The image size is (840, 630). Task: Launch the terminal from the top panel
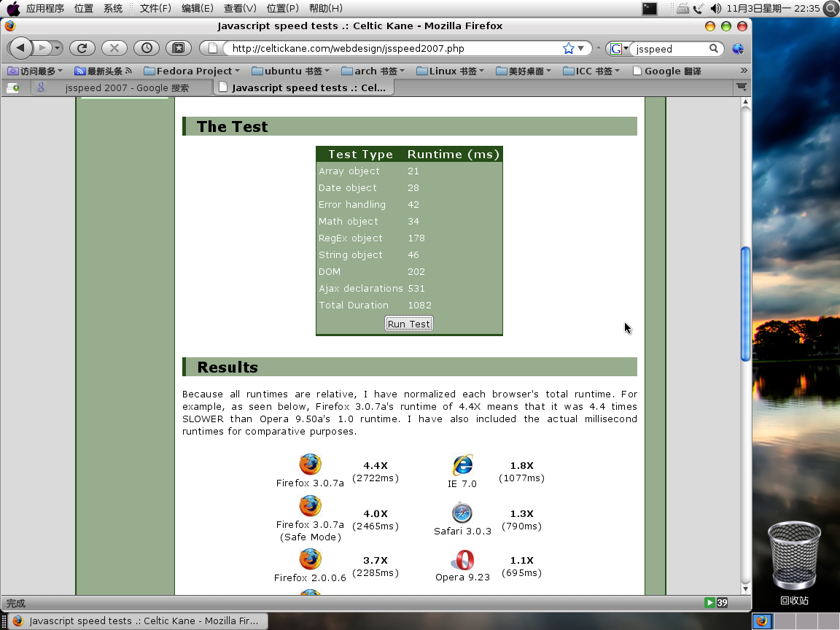point(649,9)
